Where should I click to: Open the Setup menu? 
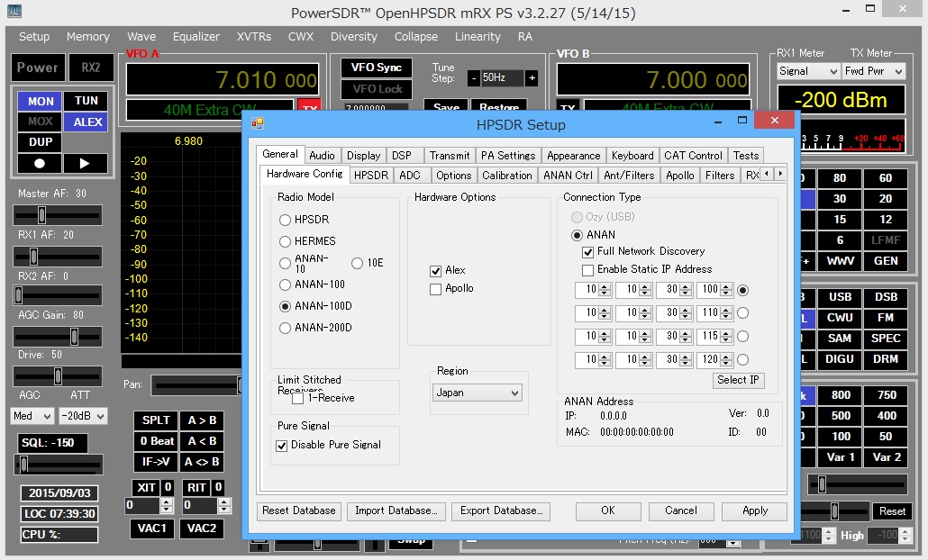[34, 37]
